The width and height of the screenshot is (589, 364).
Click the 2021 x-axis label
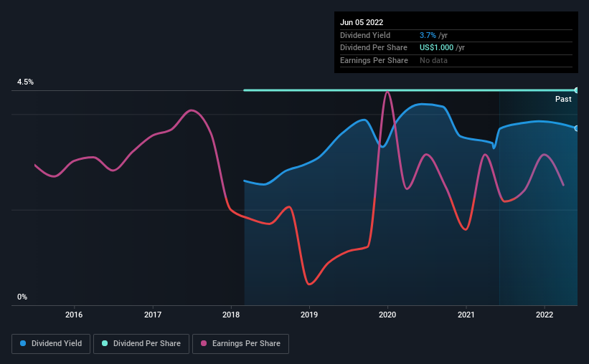tap(466, 315)
